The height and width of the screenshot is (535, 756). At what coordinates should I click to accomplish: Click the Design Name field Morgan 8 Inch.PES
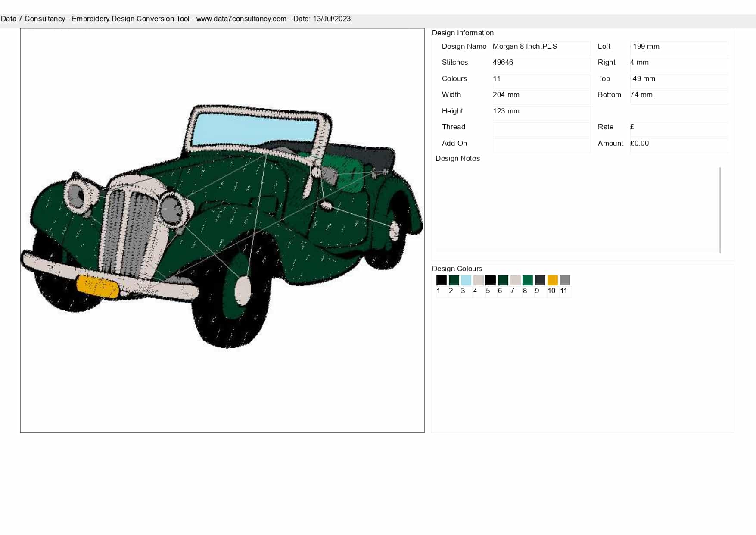541,48
